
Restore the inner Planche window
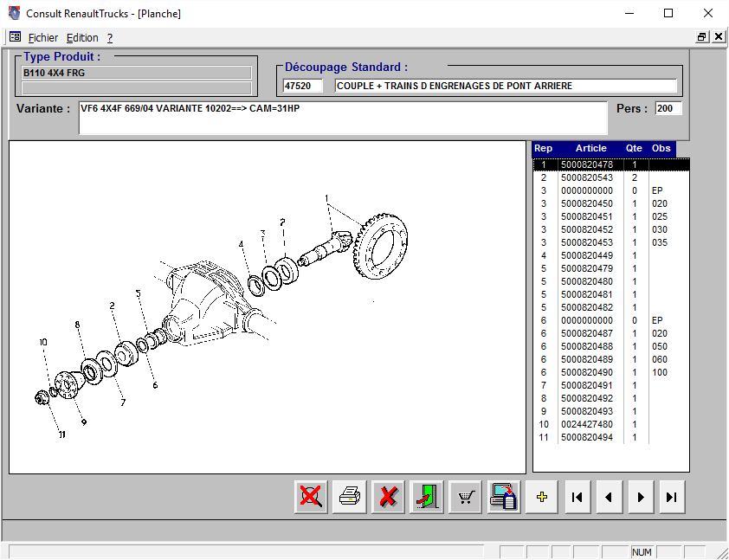(701, 37)
